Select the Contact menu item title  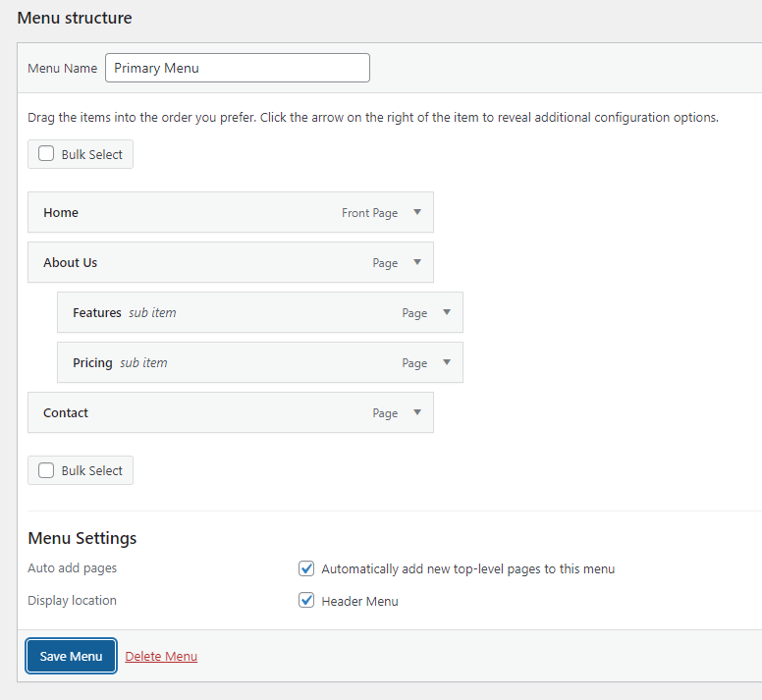[66, 413]
